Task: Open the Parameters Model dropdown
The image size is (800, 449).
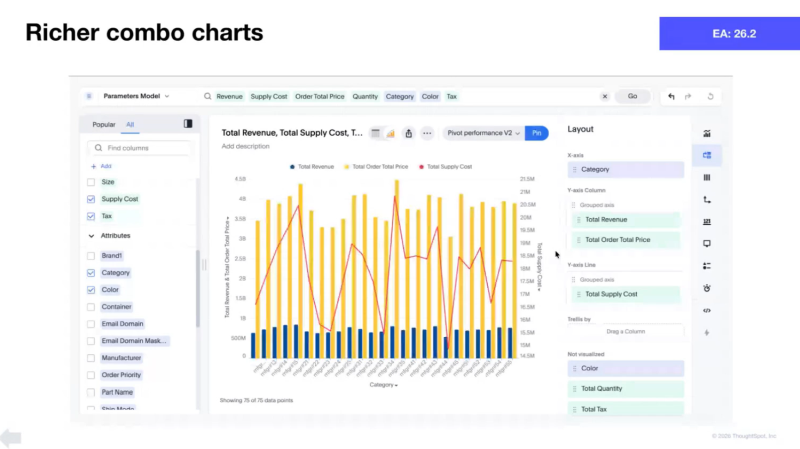Action: [133, 96]
